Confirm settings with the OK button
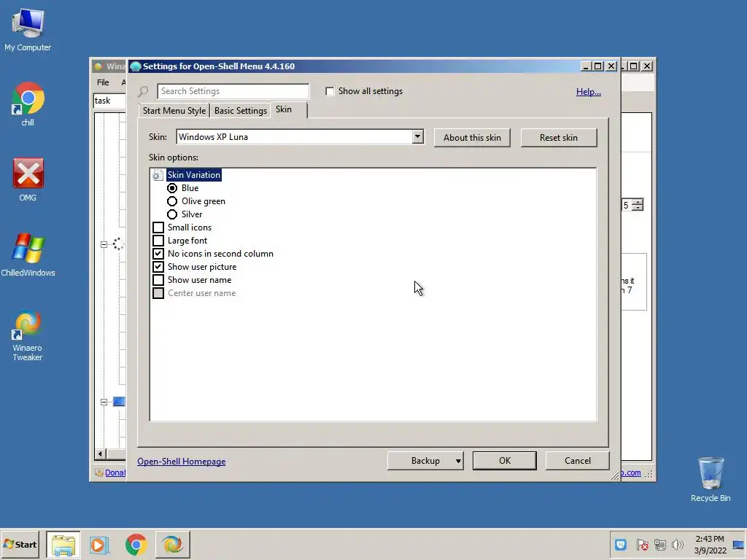 point(505,461)
